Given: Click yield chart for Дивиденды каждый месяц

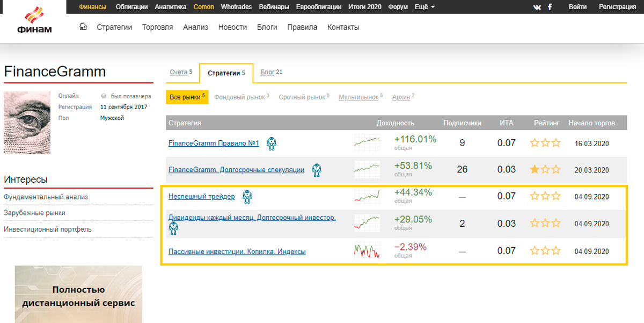Looking at the screenshot, I should [x=367, y=224].
